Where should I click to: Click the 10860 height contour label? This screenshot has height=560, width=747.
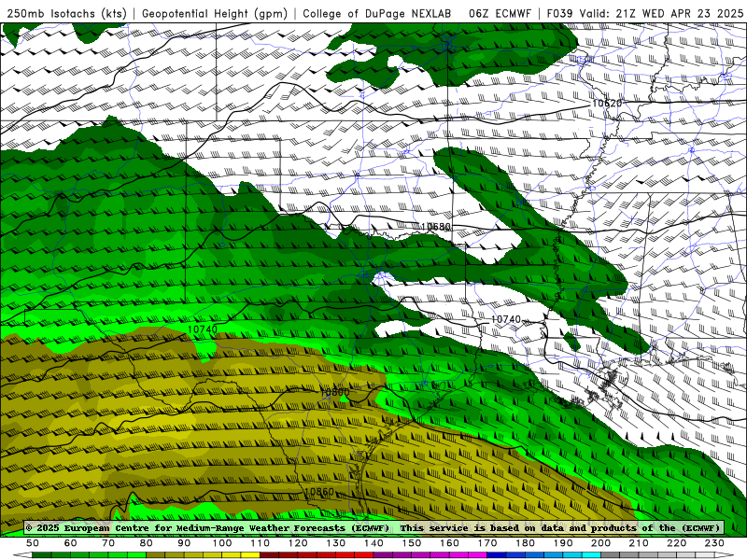click(x=318, y=492)
